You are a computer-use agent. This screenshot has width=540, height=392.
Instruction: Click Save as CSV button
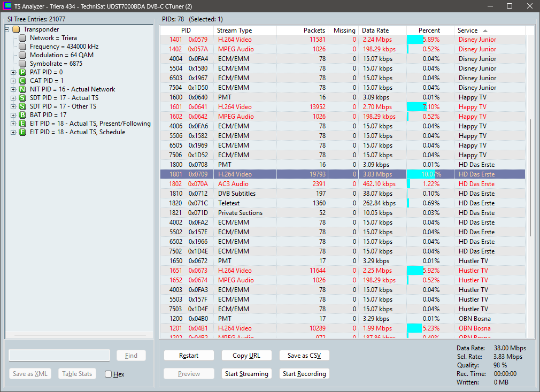pyautogui.click(x=304, y=356)
